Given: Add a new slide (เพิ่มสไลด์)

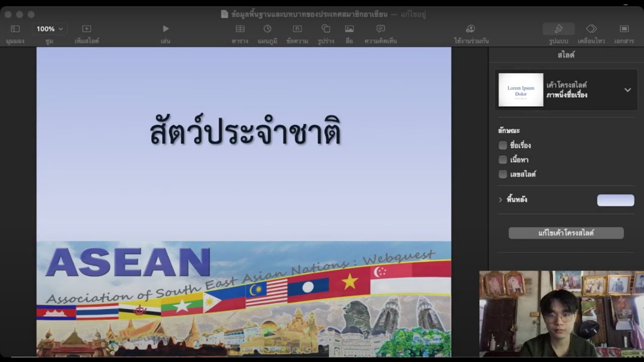Looking at the screenshot, I should (x=87, y=29).
